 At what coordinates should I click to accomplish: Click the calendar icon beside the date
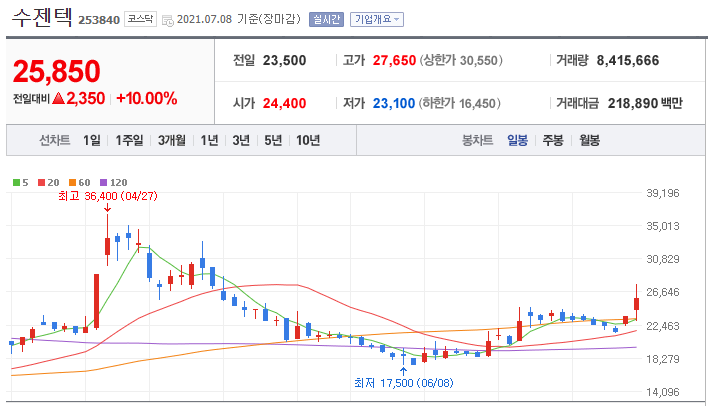click(168, 21)
